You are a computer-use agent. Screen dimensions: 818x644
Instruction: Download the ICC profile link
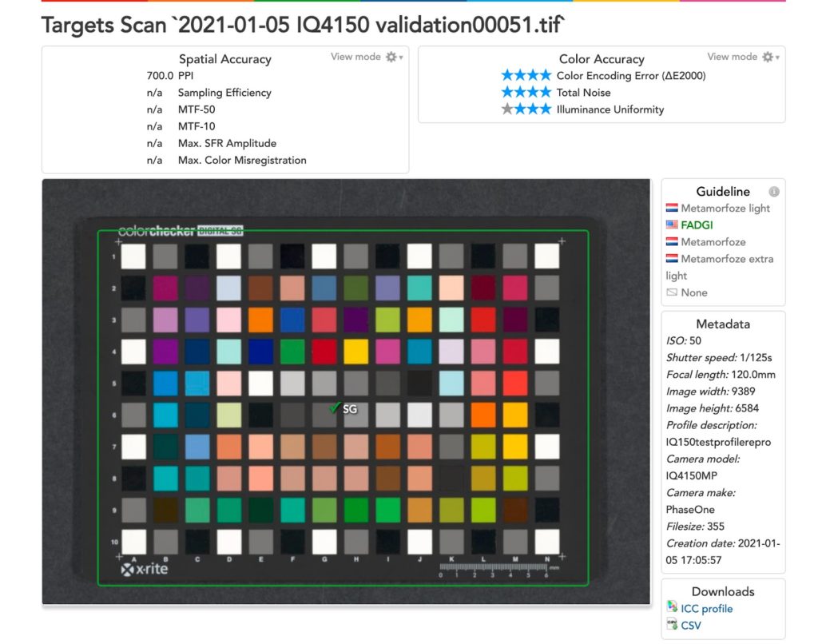(706, 608)
